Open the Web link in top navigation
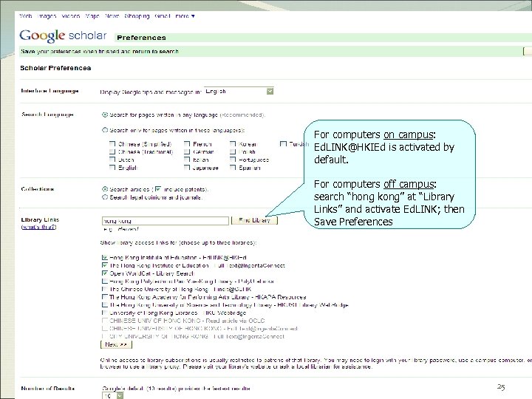 pyautogui.click(x=26, y=16)
